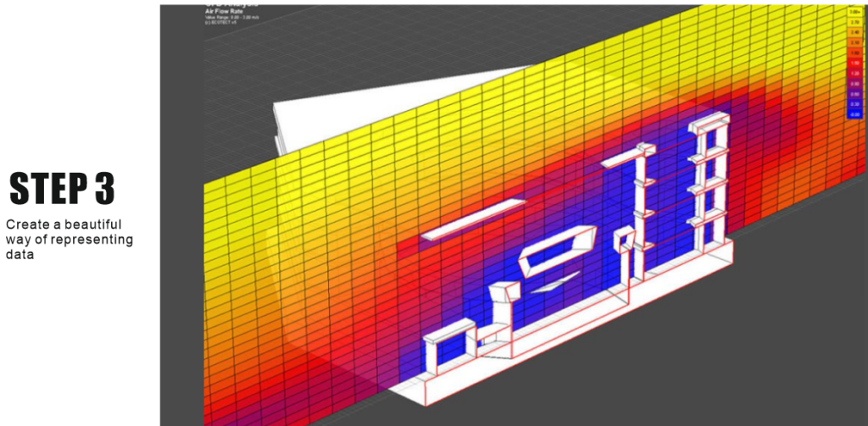Click the low box at model's left end

coord(444,347)
